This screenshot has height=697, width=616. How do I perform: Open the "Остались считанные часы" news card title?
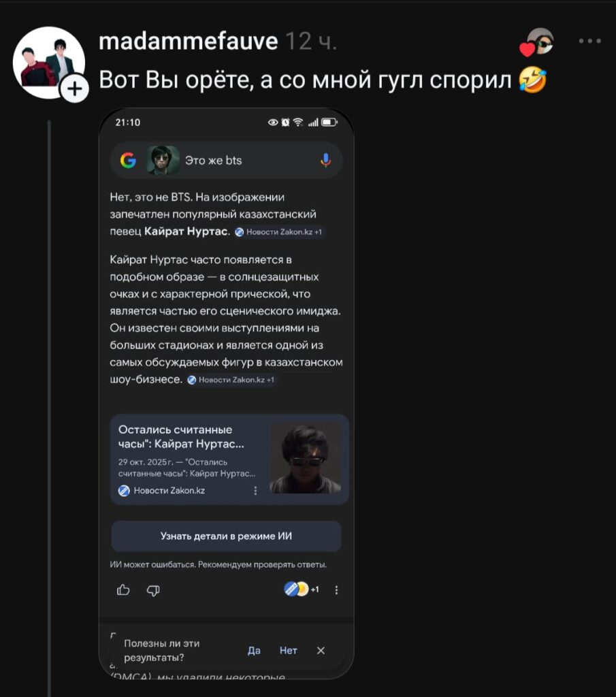point(181,437)
